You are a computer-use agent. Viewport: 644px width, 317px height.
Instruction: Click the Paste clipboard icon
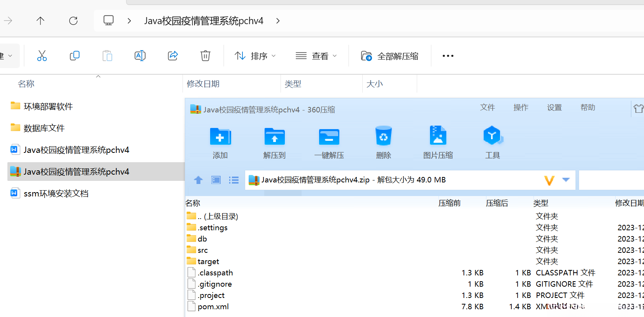(x=107, y=56)
